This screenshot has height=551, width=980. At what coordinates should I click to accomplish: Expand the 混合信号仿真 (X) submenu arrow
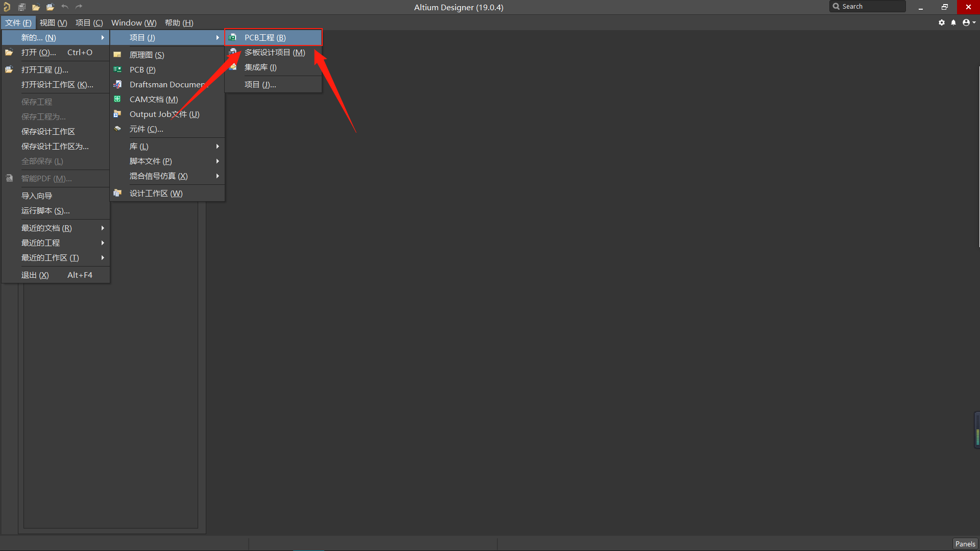tap(218, 176)
